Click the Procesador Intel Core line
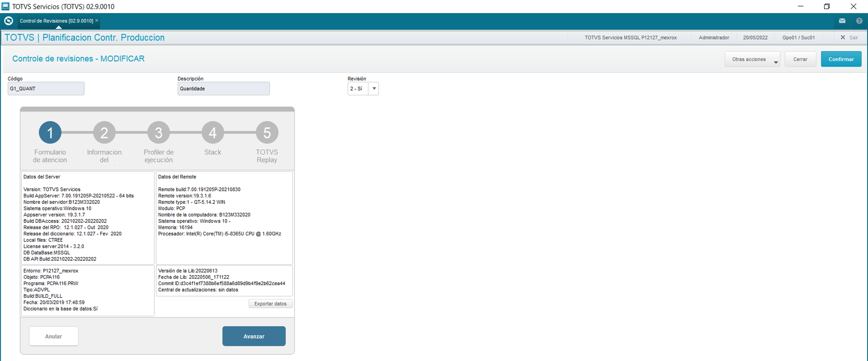Screen dimensions: 868x361 219,234
